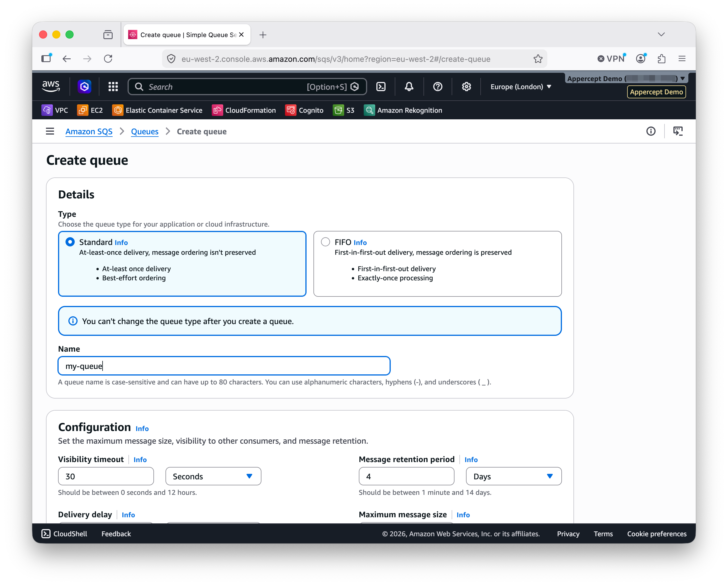
Task: Open the Europe (London) region selector
Action: [x=521, y=87]
